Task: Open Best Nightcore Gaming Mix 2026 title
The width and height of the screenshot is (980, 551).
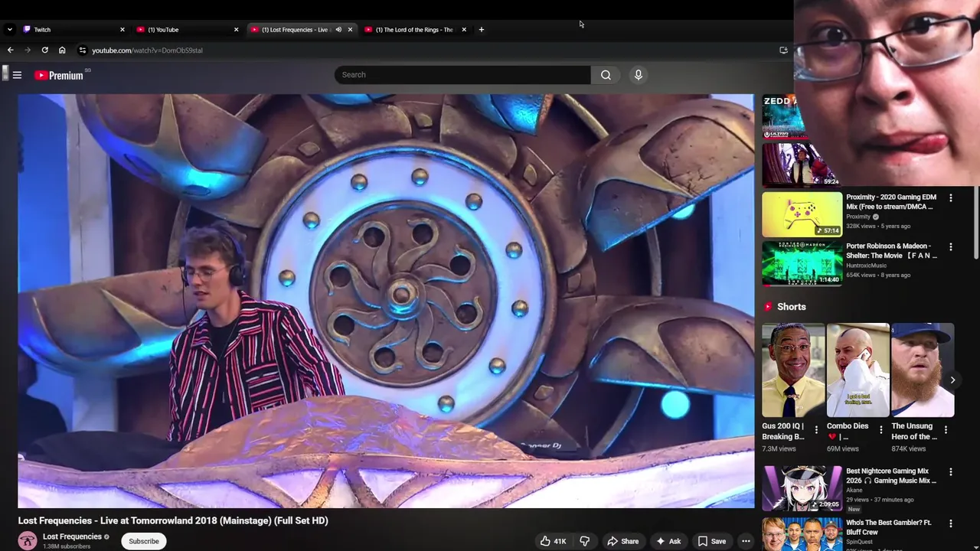Action: (x=891, y=476)
